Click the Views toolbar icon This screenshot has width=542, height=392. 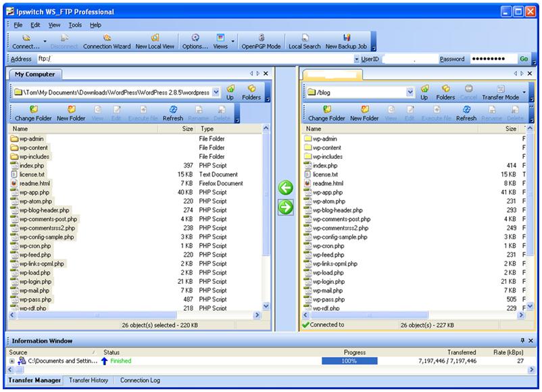click(220, 41)
